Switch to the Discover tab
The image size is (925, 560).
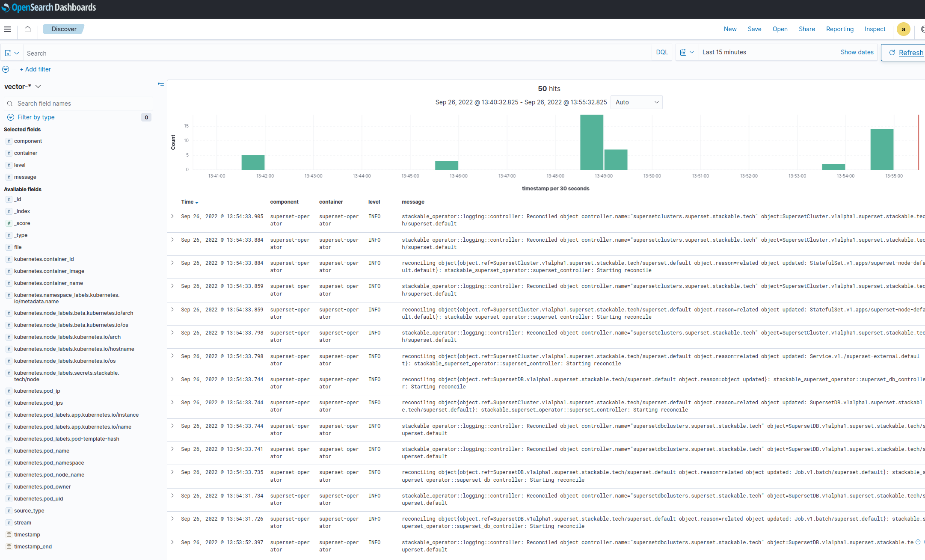63,29
